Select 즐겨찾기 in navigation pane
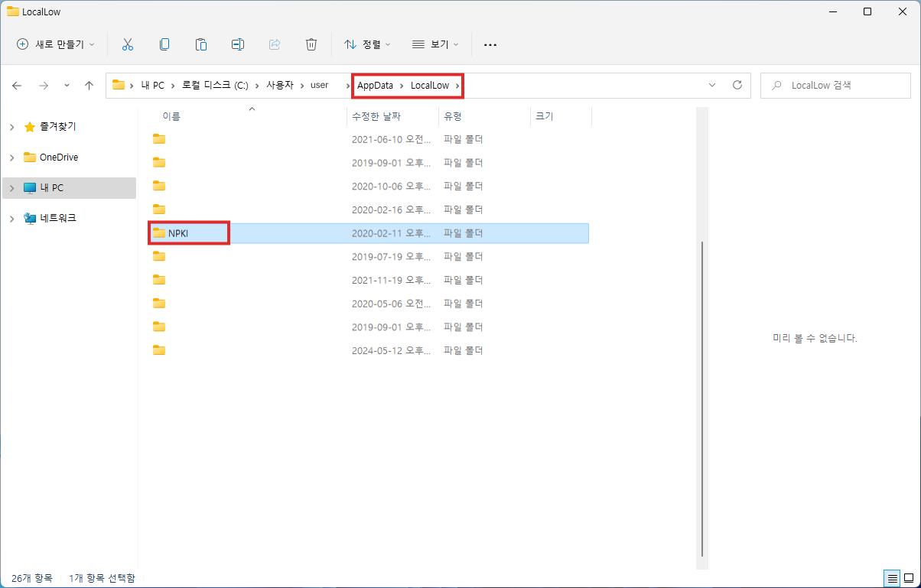The image size is (921, 588). [x=57, y=127]
